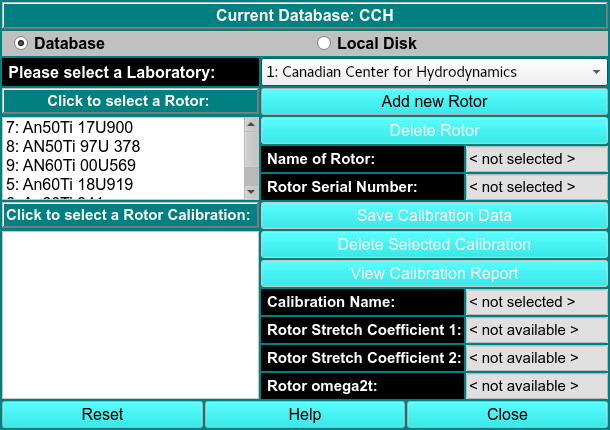This screenshot has width=610, height=430.
Task: Click Save Calibration Data button
Action: (x=434, y=216)
